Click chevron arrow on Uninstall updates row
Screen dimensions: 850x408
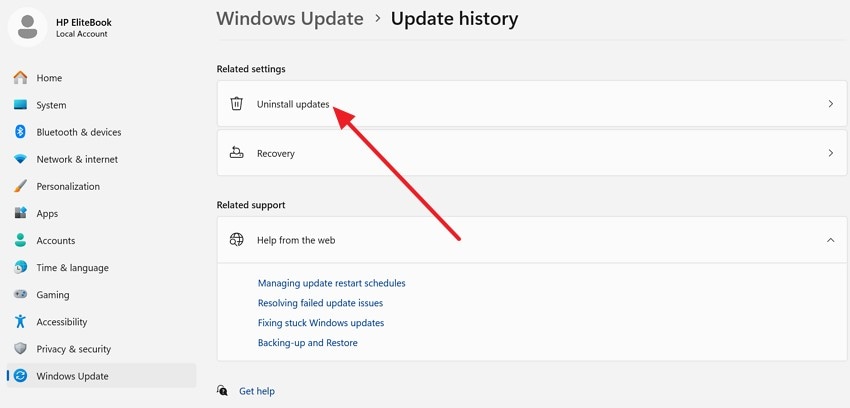pyautogui.click(x=830, y=103)
